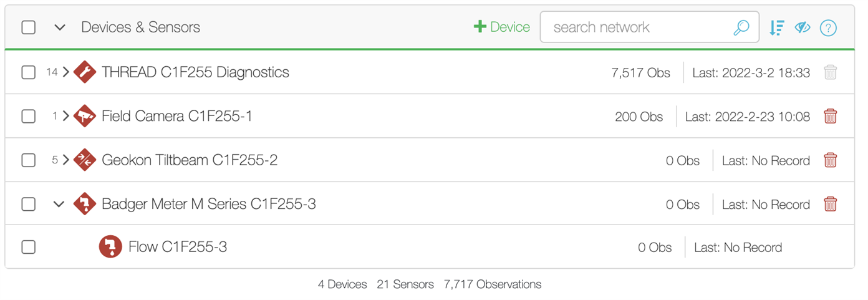Select the Flow C1F255-3 sensor checkbox

click(x=29, y=247)
